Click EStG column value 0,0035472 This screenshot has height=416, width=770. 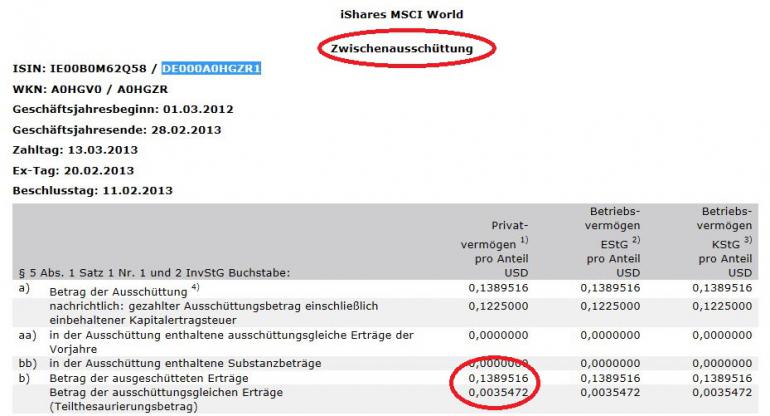(610, 392)
